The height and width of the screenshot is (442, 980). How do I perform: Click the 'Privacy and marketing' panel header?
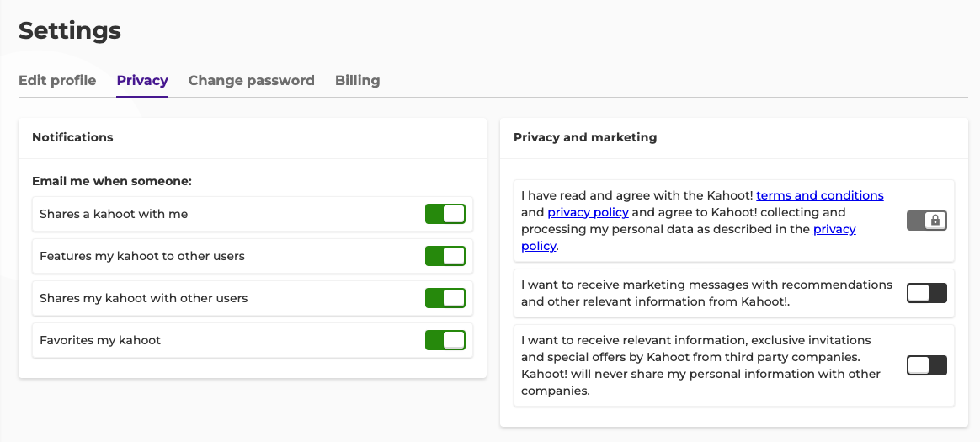(x=585, y=137)
